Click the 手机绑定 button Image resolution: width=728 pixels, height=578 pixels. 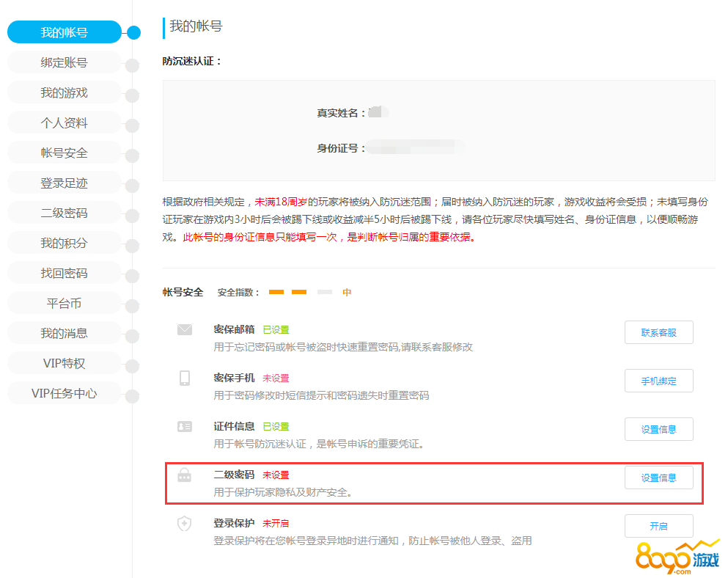coord(658,381)
